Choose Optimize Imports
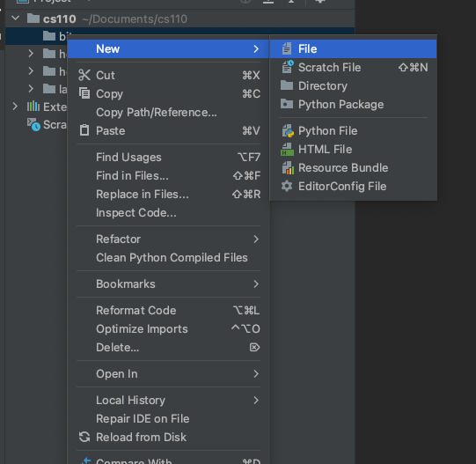Viewport: 476px width, 464px height. (168, 329)
